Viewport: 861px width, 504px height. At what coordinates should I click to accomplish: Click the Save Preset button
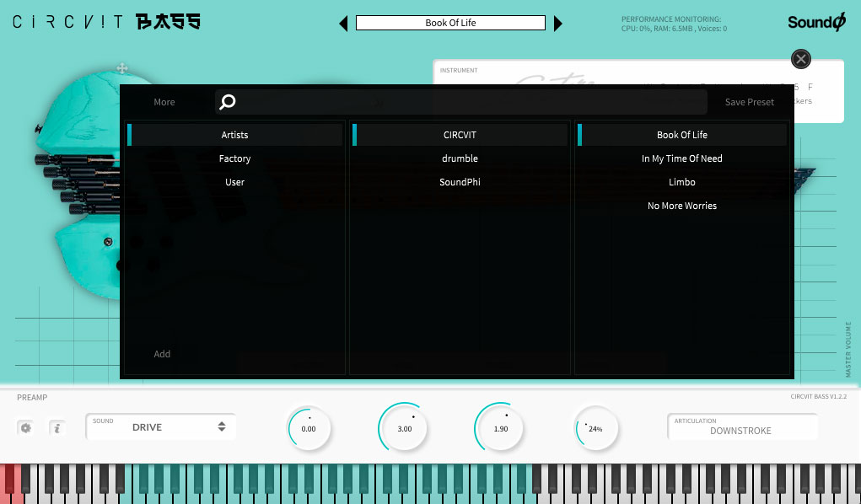click(x=749, y=102)
